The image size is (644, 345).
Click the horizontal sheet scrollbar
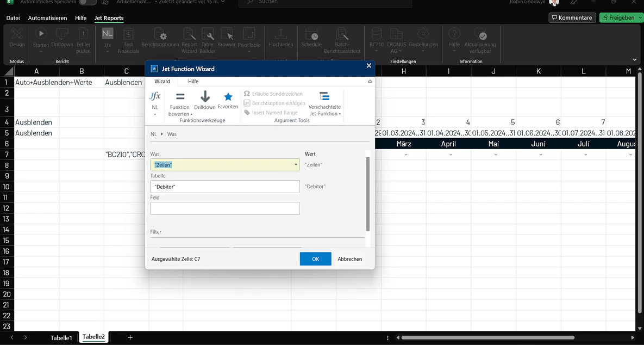[488, 338]
